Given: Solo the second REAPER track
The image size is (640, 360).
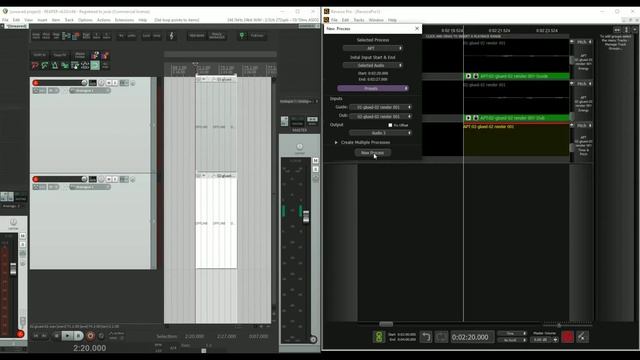Looking at the screenshot, I should (x=115, y=179).
